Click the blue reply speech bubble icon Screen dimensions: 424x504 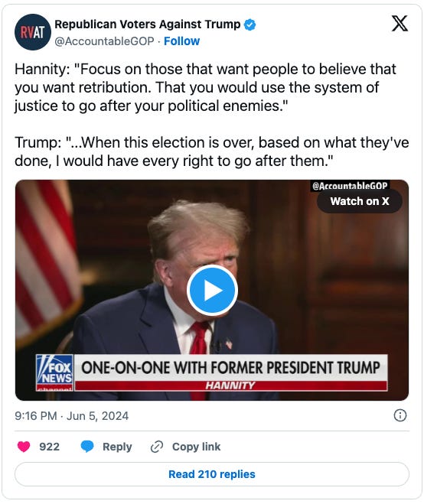click(x=87, y=446)
